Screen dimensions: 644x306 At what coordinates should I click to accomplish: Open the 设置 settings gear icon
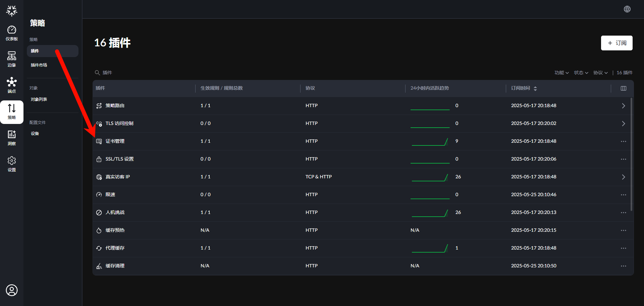(12, 164)
